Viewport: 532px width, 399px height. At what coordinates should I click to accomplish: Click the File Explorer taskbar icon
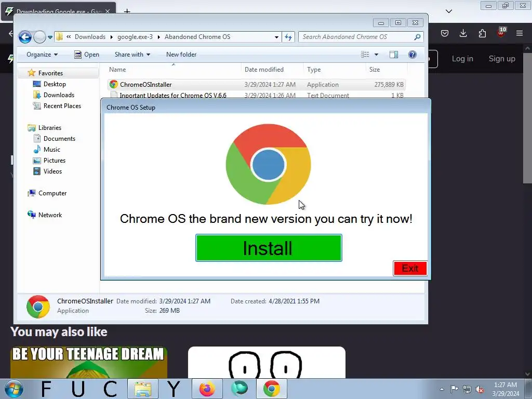pos(143,389)
